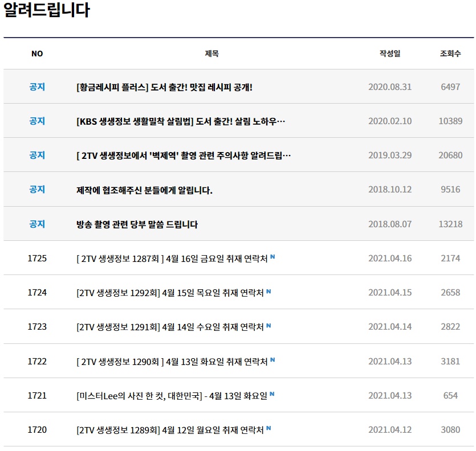This screenshot has height=451, width=476.
Task: Click the date 2019.03.29
Action: [x=390, y=155]
